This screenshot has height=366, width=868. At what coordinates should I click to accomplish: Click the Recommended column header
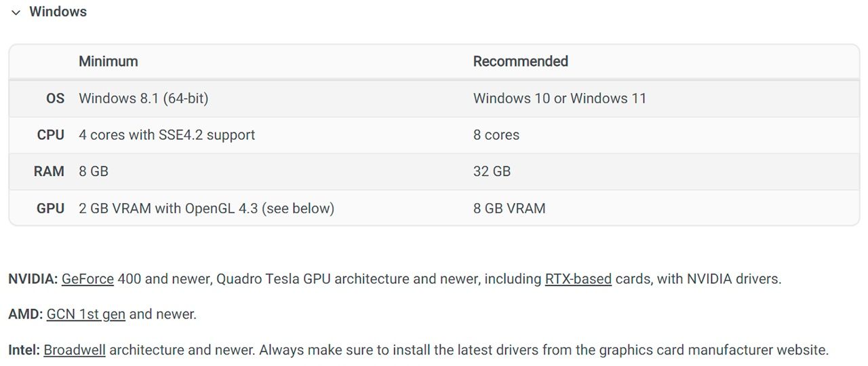[x=520, y=61]
